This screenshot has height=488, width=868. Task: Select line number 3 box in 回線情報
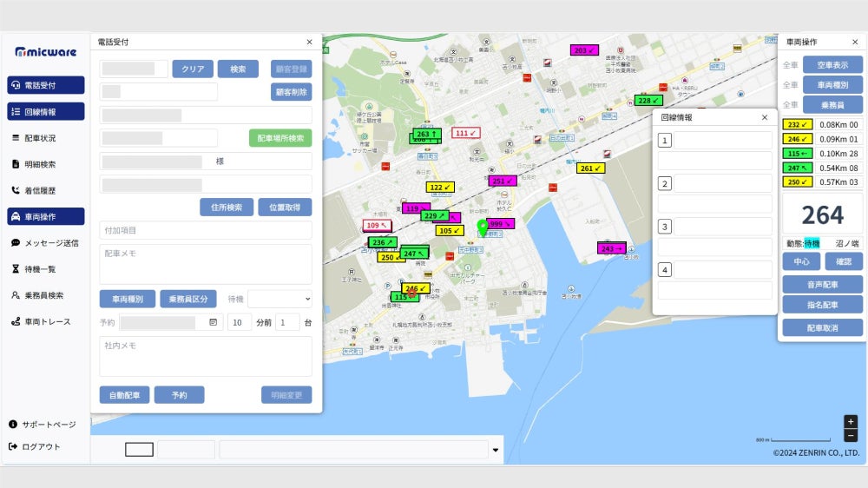[x=665, y=227]
